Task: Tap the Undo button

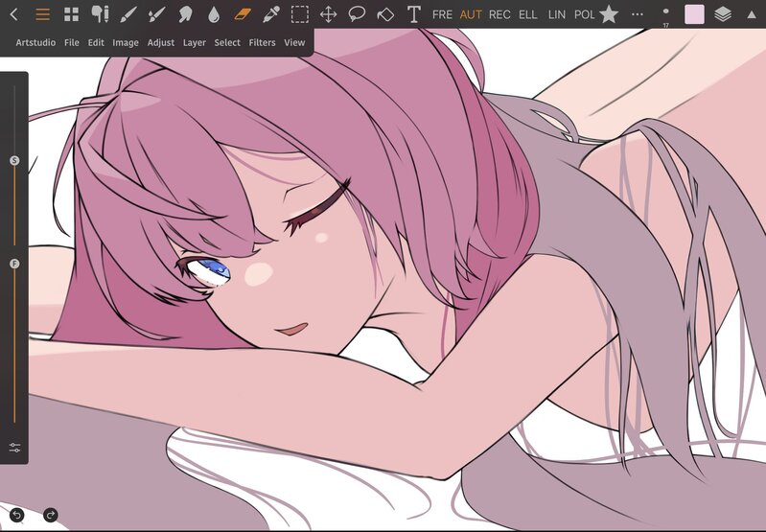Action: click(17, 515)
